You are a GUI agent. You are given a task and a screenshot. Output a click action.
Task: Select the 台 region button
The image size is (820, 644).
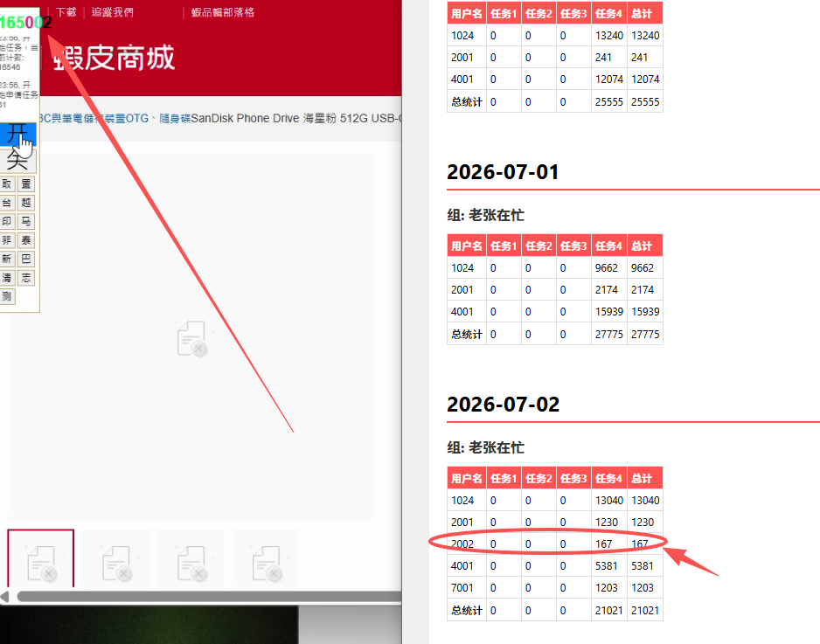point(7,203)
